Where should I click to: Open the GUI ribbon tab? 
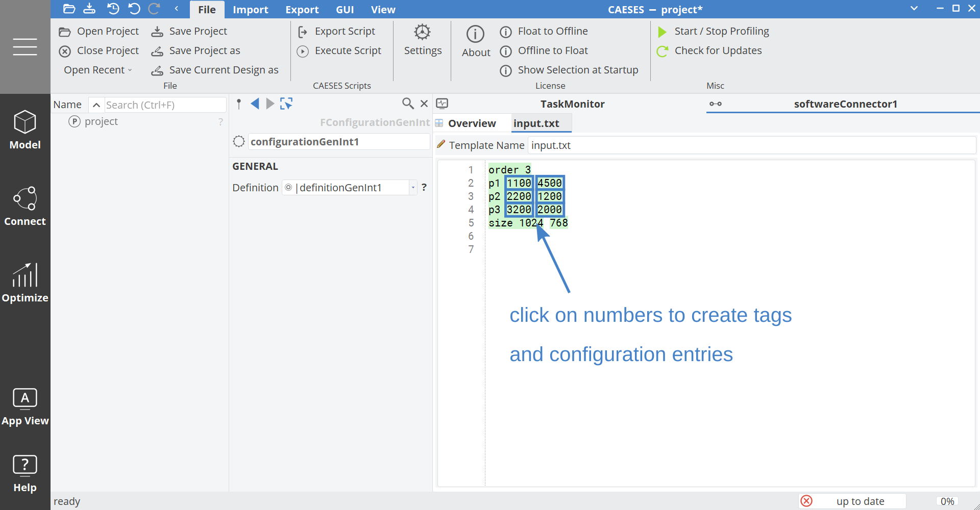coord(345,10)
